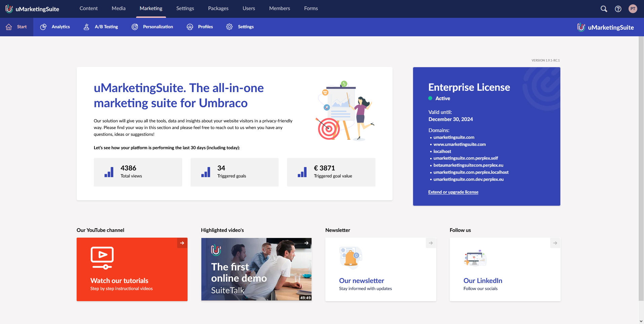Viewport: 644px width, 324px height.
Task: Click the localhost domain entry
Action: pos(442,152)
